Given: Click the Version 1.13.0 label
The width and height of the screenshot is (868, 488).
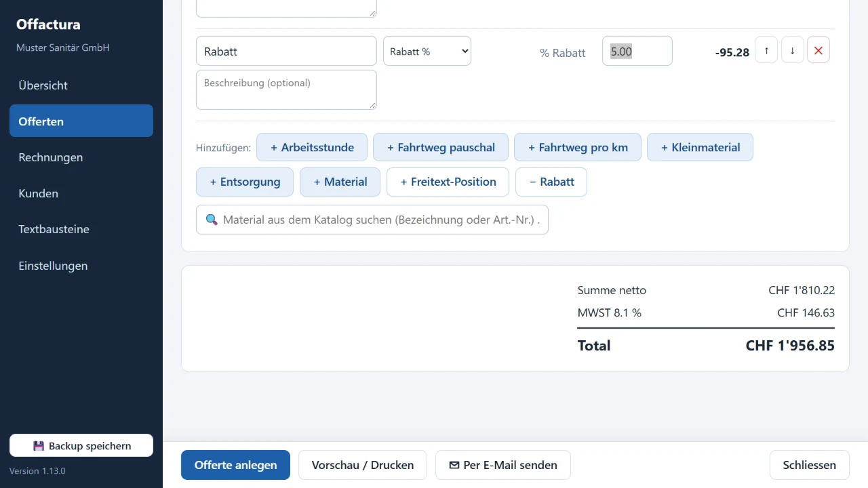Looking at the screenshot, I should tap(37, 470).
